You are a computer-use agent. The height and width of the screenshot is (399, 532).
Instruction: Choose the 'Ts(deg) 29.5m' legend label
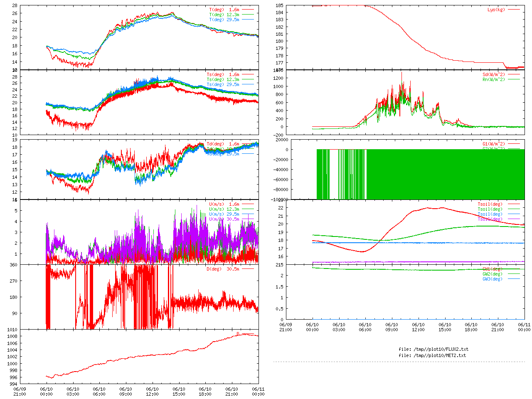[223, 85]
